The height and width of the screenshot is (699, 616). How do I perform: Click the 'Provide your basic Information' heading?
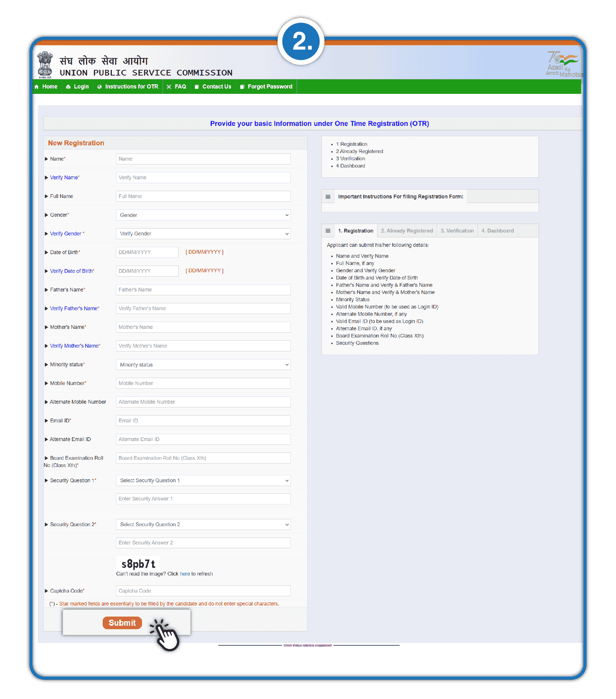[x=319, y=124]
